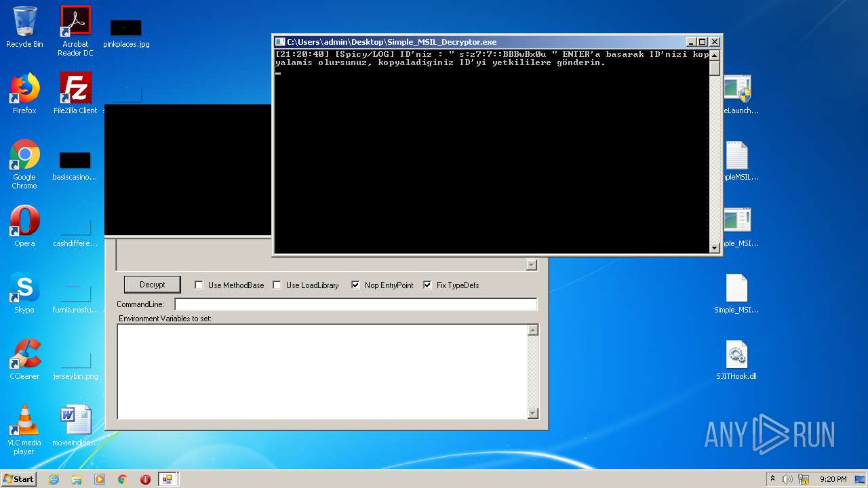The width and height of the screenshot is (868, 488).
Task: Enable Use LoadLibrary checkbox
Action: 277,285
